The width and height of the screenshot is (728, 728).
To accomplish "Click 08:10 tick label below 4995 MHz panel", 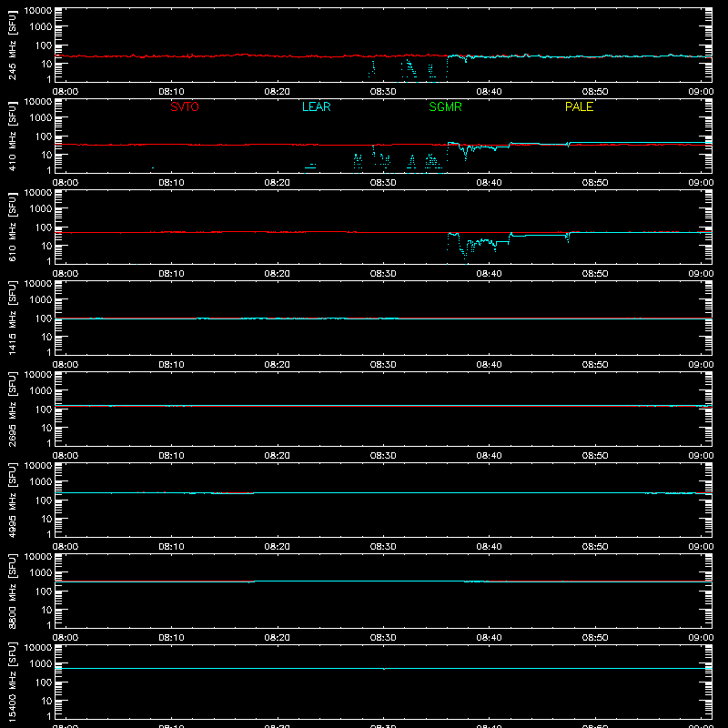I will pyautogui.click(x=171, y=547).
